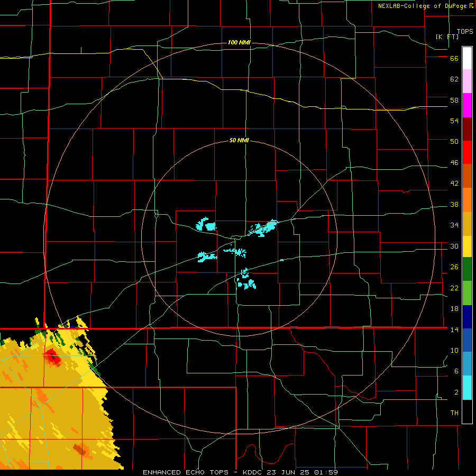Image resolution: width=476 pixels, height=476 pixels.
Task: Click the "2" legend value
Action: tap(456, 392)
